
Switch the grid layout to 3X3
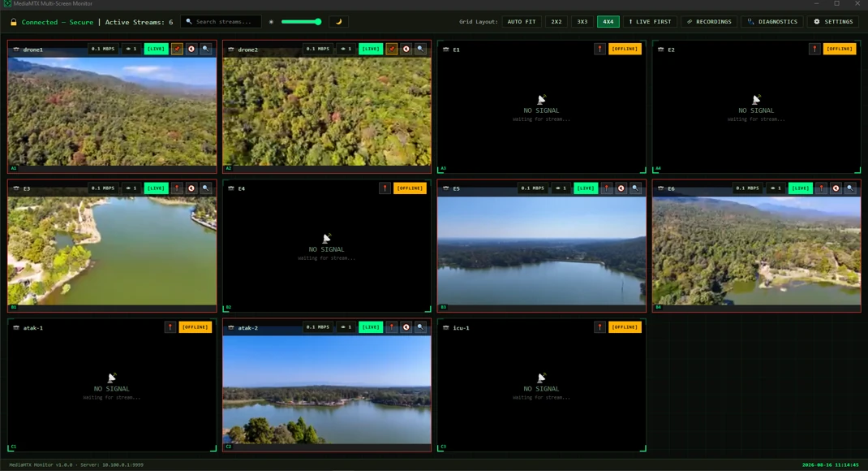coord(582,22)
